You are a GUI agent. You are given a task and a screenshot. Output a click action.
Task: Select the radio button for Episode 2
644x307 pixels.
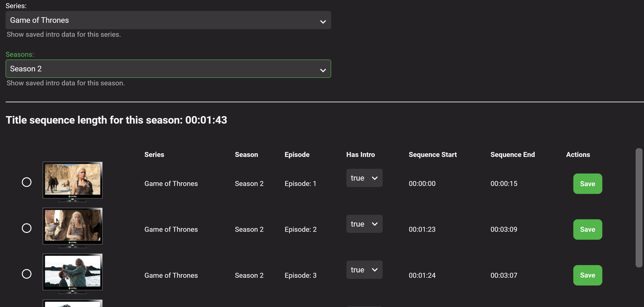(x=26, y=228)
